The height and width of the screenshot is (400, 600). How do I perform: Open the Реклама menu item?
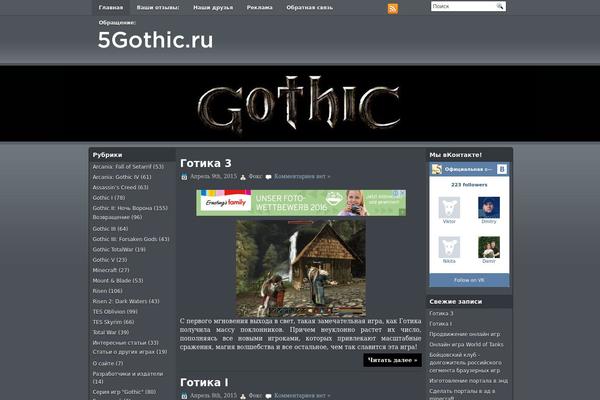click(x=259, y=7)
